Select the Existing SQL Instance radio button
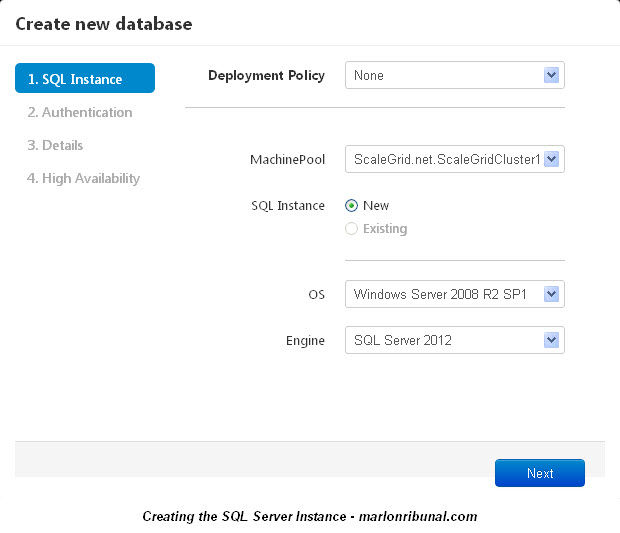This screenshot has width=620, height=533. tap(351, 229)
